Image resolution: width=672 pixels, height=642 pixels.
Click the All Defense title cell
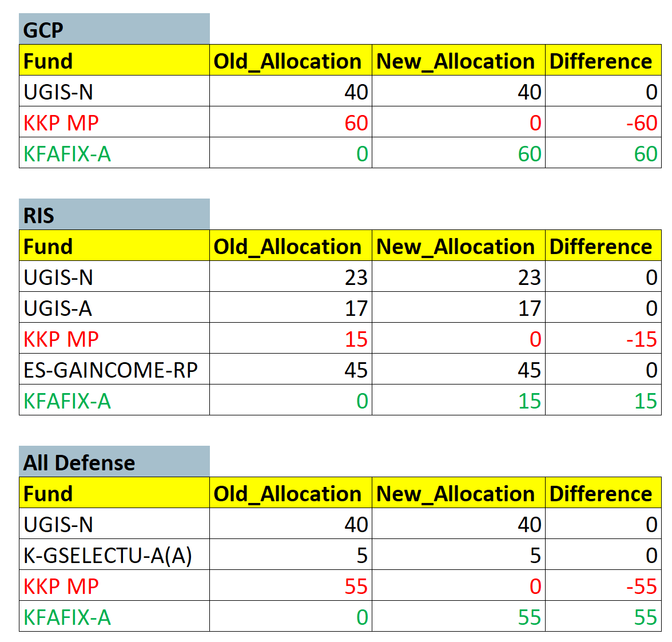(x=114, y=462)
